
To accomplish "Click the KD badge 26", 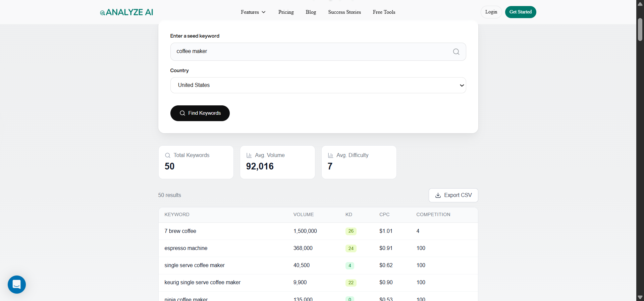I will (x=351, y=231).
